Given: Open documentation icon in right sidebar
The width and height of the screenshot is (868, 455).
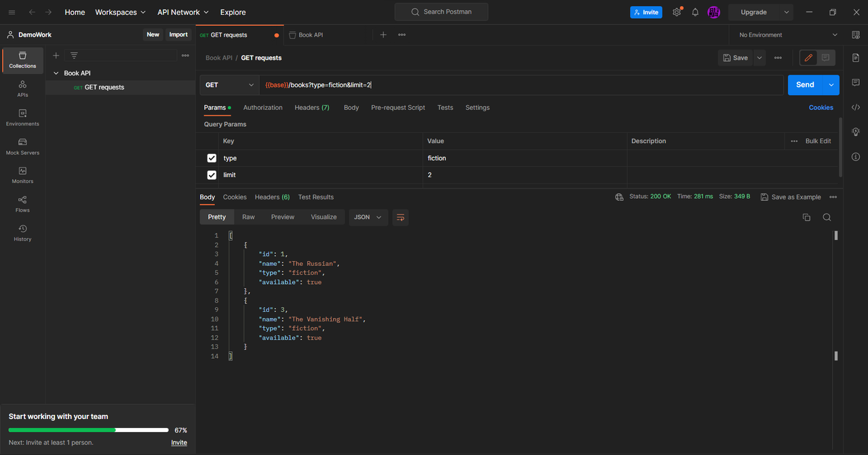Looking at the screenshot, I should pos(856,58).
